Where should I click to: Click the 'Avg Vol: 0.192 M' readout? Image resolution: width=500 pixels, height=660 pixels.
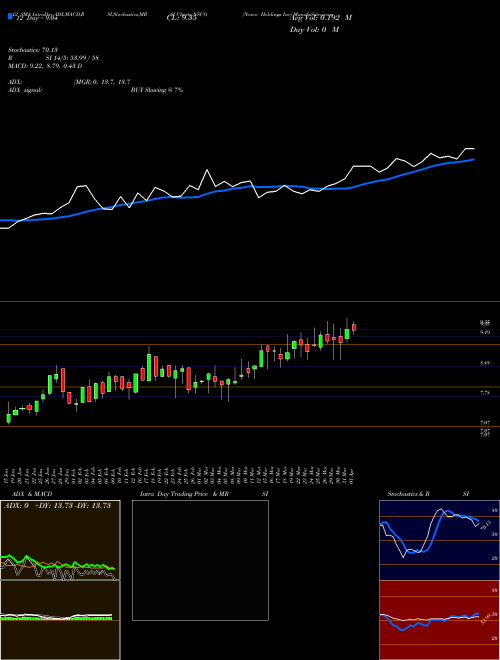pyautogui.click(x=321, y=18)
